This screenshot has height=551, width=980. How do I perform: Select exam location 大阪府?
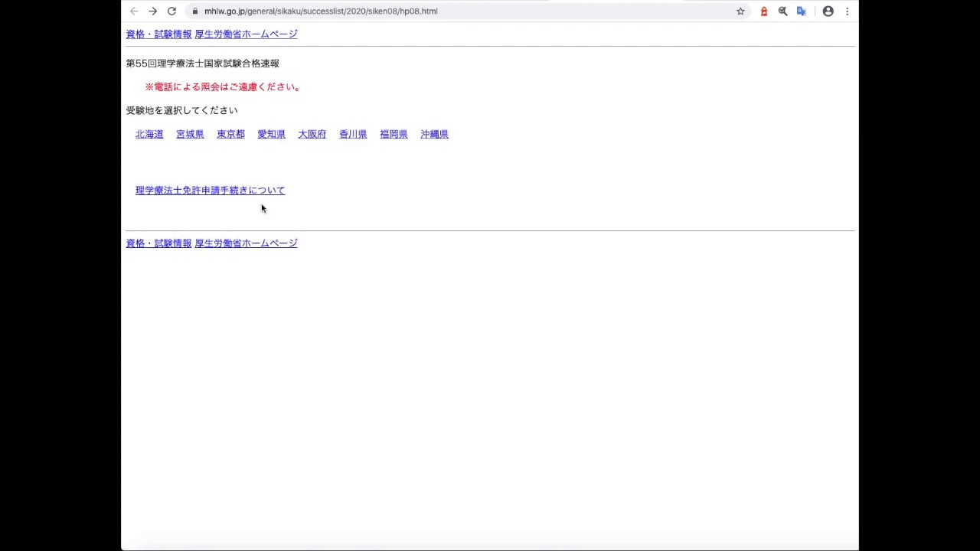[312, 134]
